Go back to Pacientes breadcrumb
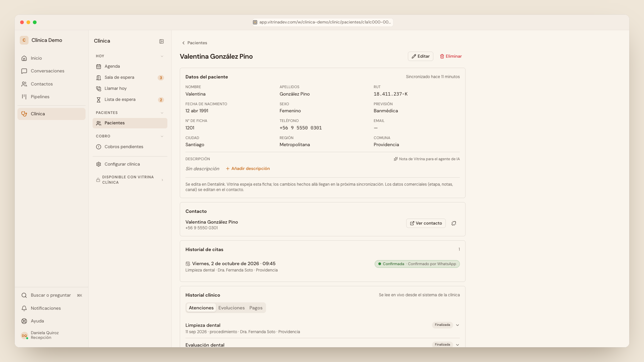The width and height of the screenshot is (644, 362). click(195, 43)
